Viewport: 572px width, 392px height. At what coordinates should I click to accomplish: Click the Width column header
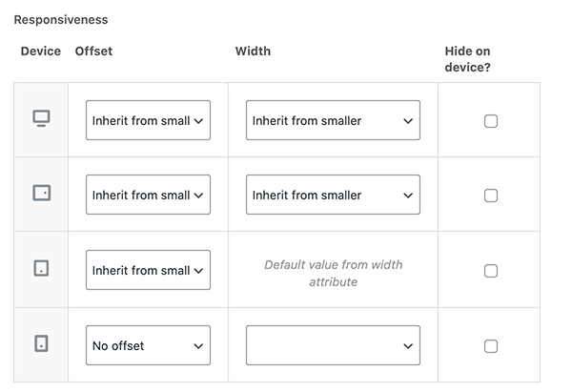tap(253, 52)
